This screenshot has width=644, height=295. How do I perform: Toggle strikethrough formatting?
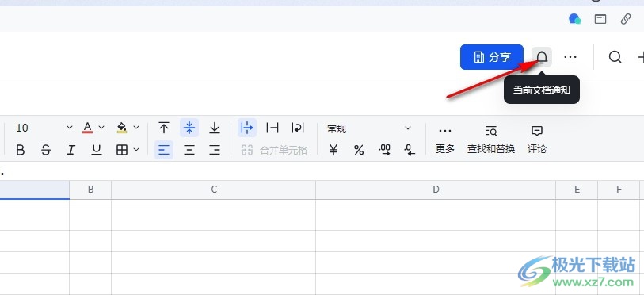click(x=46, y=150)
